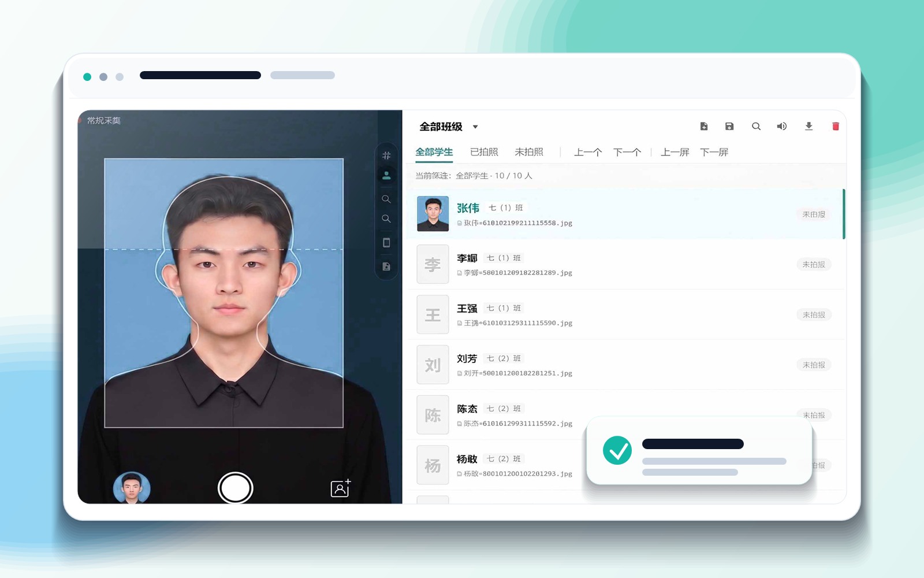
Task: Select the person outline icon on camera sidebar
Action: (386, 175)
